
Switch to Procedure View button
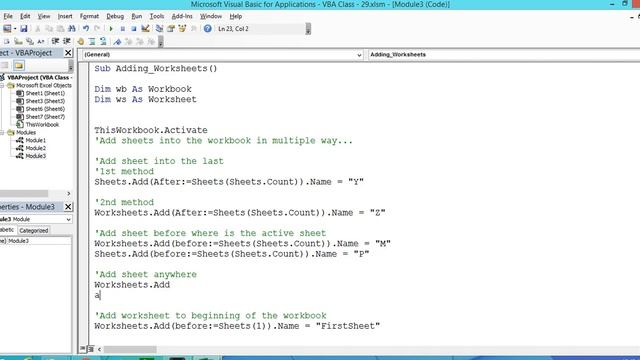83,349
